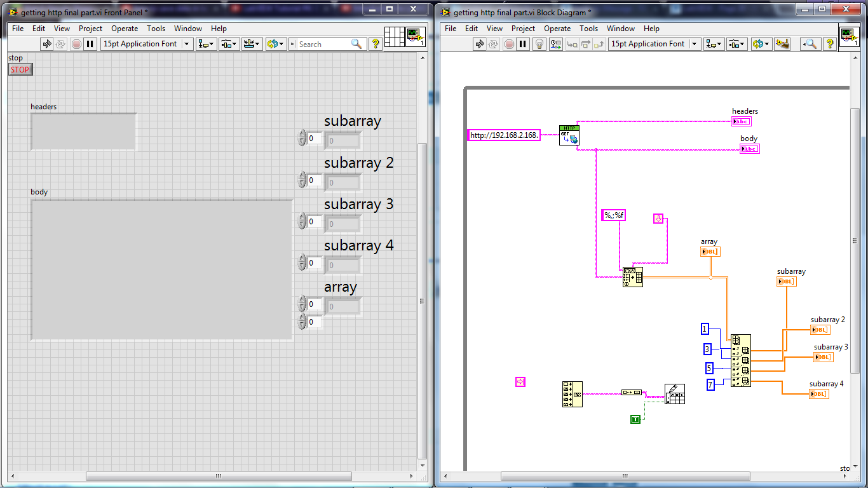
Task: Open Reorder menu in Block Diagram toolbar
Action: click(x=761, y=44)
